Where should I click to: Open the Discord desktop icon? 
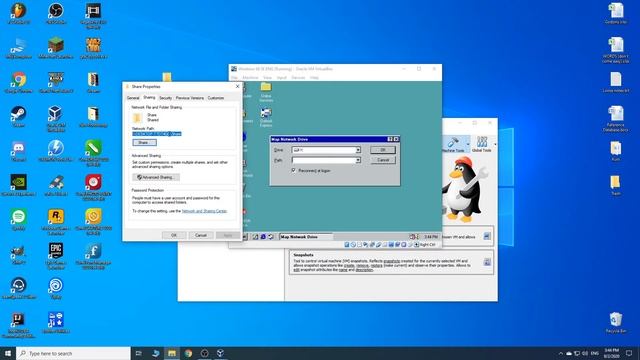click(x=19, y=151)
